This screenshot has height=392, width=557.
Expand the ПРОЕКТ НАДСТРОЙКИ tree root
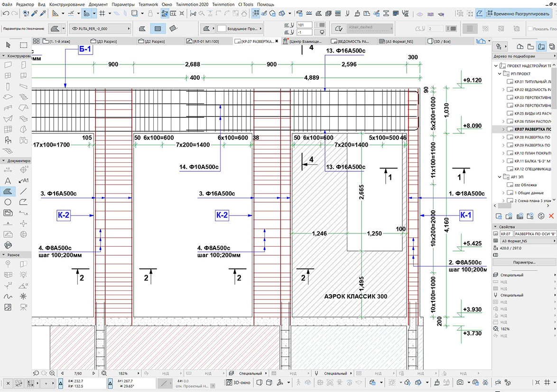click(x=496, y=66)
